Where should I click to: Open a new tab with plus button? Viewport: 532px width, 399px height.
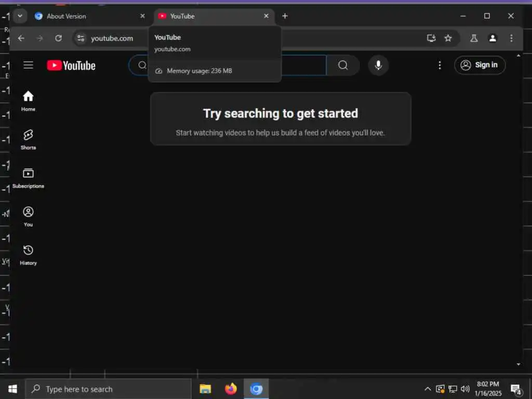(x=285, y=16)
